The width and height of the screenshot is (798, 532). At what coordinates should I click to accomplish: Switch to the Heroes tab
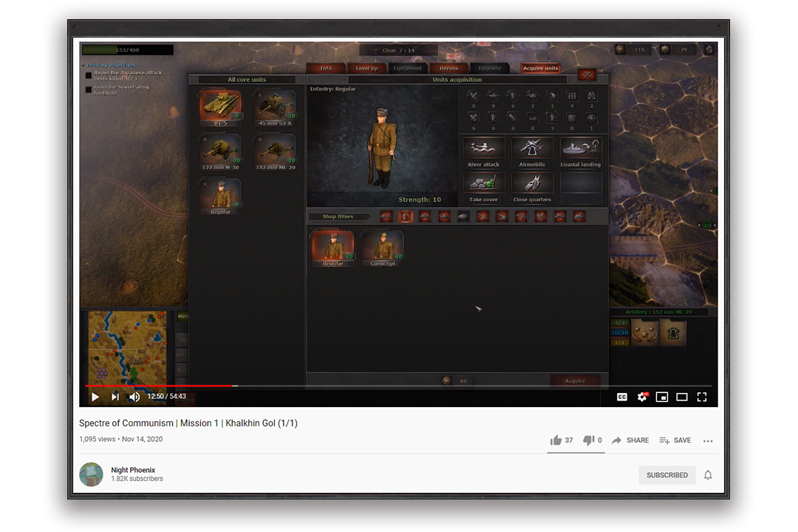click(x=449, y=68)
